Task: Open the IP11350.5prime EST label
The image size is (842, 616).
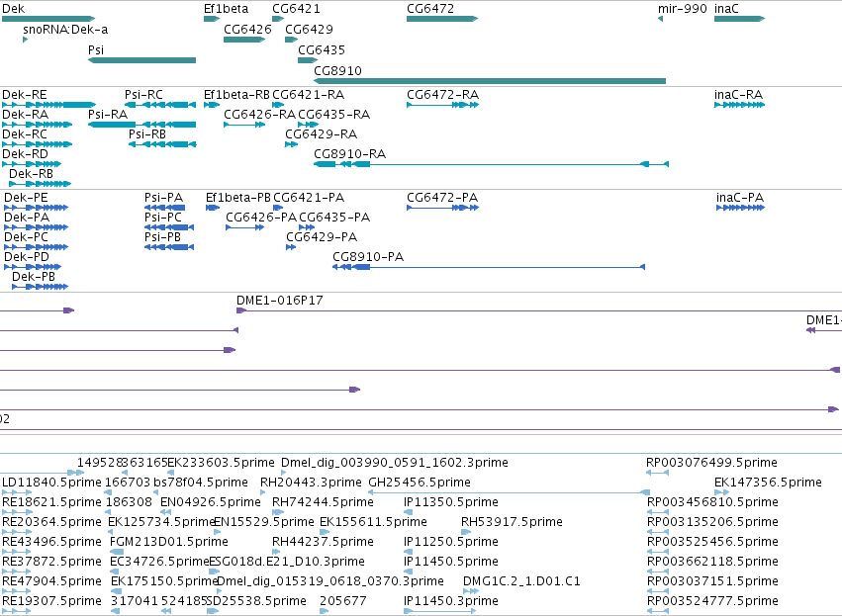Action: point(451,502)
